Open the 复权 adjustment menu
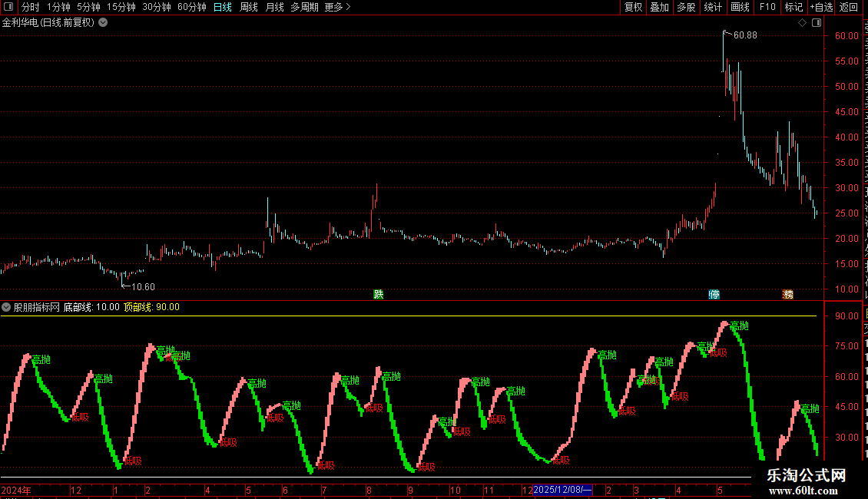Screen dimensions: 868x499 [633, 7]
